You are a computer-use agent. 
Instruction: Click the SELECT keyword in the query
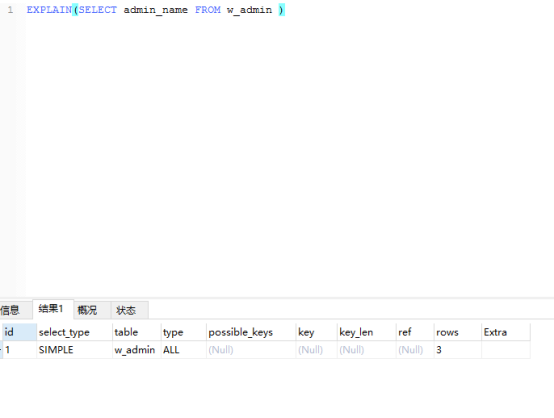(98, 10)
